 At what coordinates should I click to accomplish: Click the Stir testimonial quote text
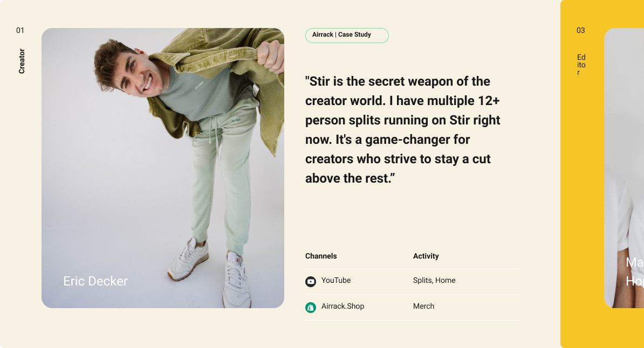[x=402, y=130]
